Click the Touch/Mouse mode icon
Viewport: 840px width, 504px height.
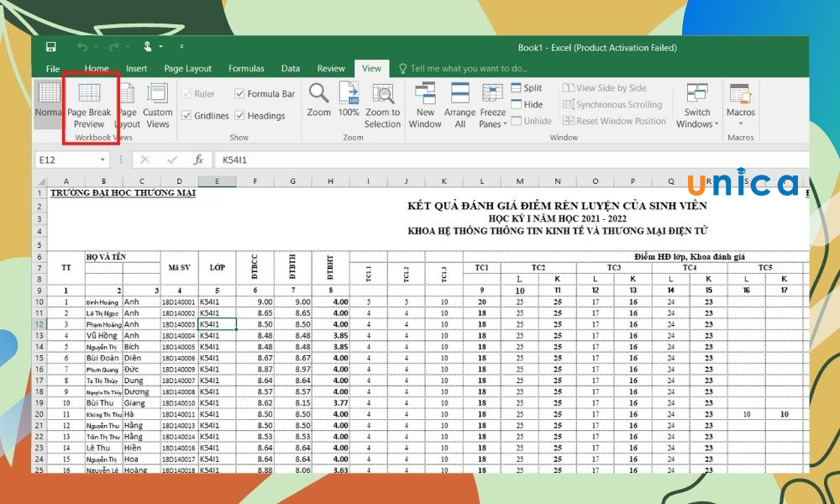147,47
